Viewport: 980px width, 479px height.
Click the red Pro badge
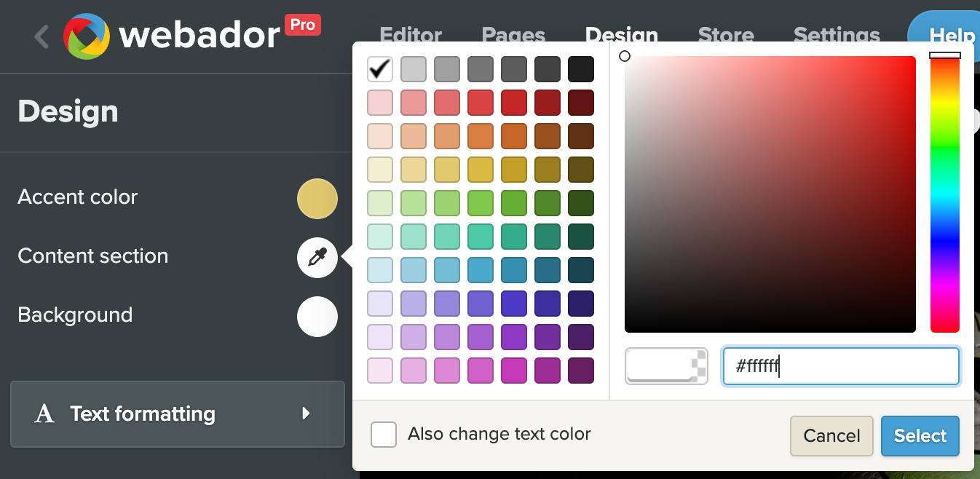pos(302,25)
